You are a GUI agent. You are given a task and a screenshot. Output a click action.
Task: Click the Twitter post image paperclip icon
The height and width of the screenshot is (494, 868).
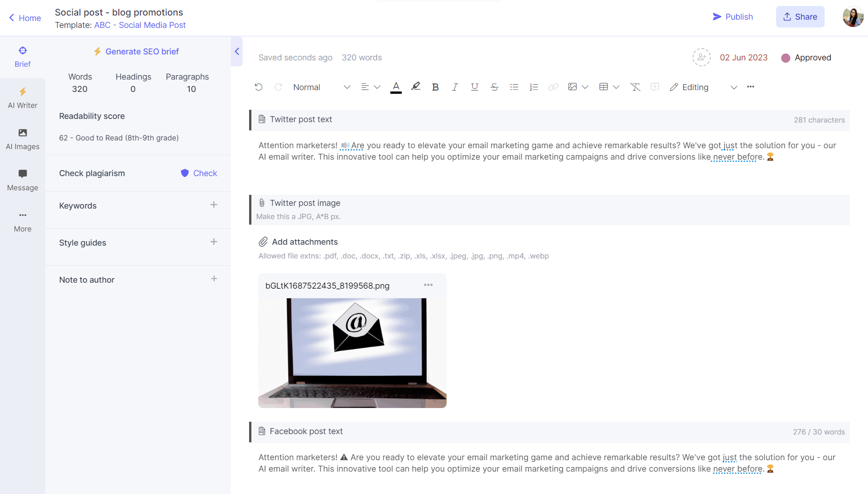click(262, 203)
